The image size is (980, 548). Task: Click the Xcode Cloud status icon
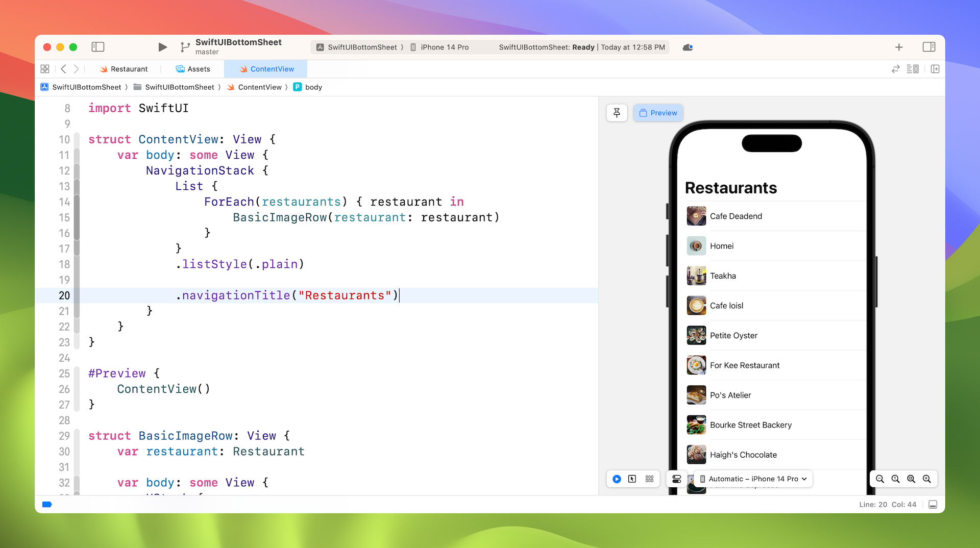(688, 47)
